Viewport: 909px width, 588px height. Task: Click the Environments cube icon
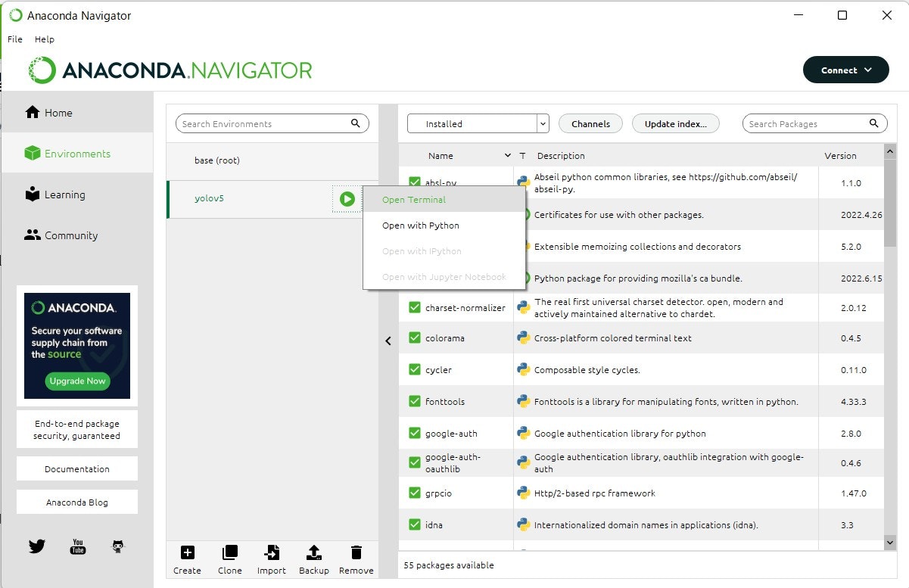point(32,154)
